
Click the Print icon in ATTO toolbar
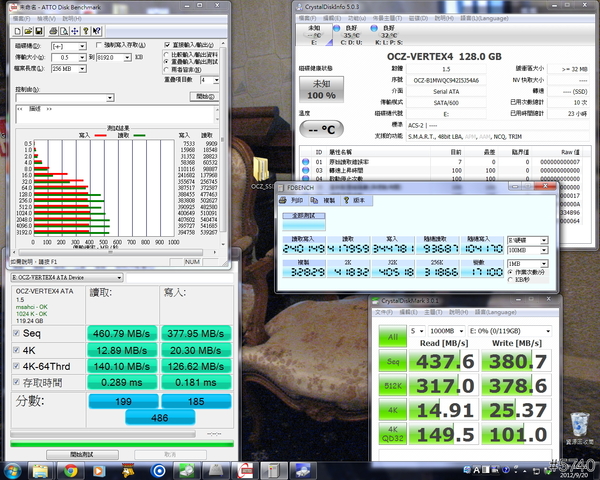coord(55,30)
